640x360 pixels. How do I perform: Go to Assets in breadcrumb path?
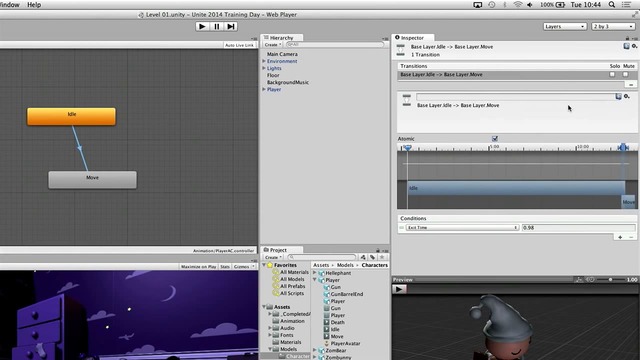tap(321, 265)
